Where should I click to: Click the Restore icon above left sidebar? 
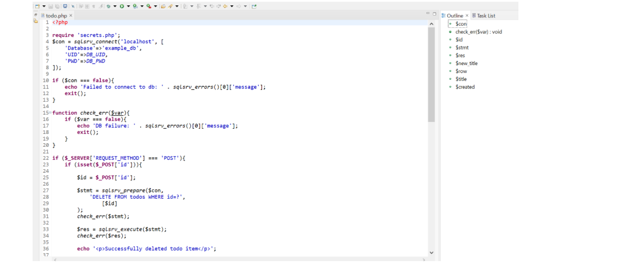pyautogui.click(x=36, y=15)
